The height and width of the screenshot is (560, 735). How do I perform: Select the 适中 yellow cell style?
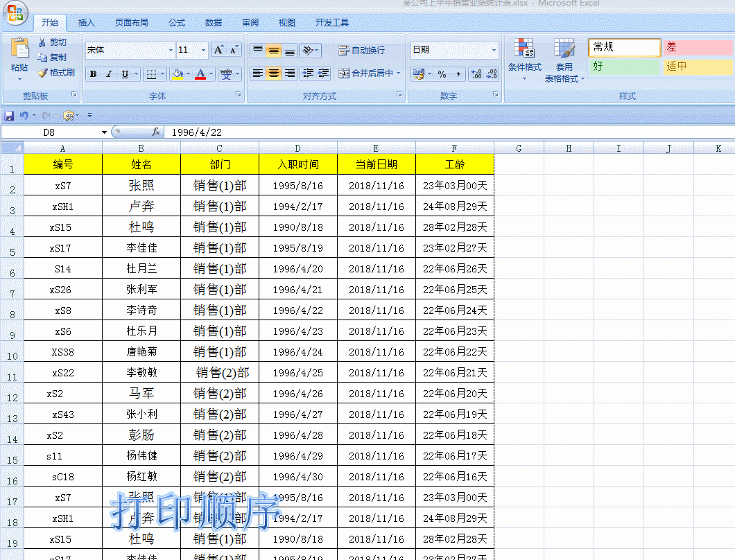[698, 66]
